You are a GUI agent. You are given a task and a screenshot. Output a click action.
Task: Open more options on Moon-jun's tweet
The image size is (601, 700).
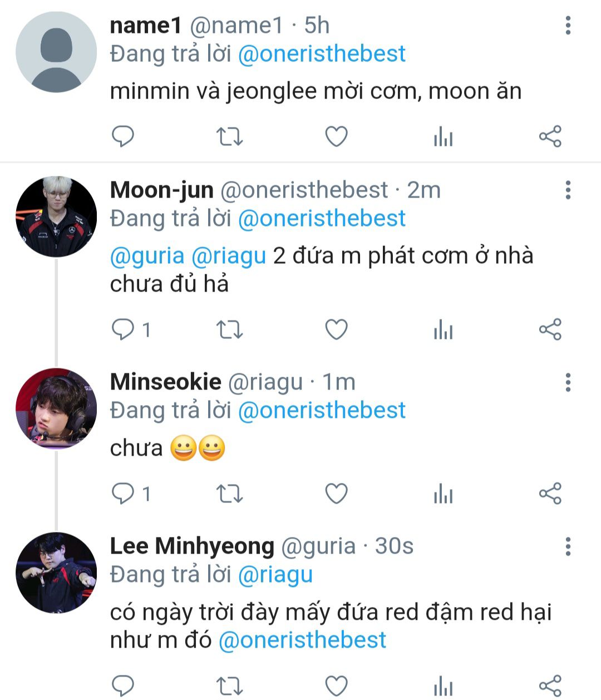(x=568, y=190)
